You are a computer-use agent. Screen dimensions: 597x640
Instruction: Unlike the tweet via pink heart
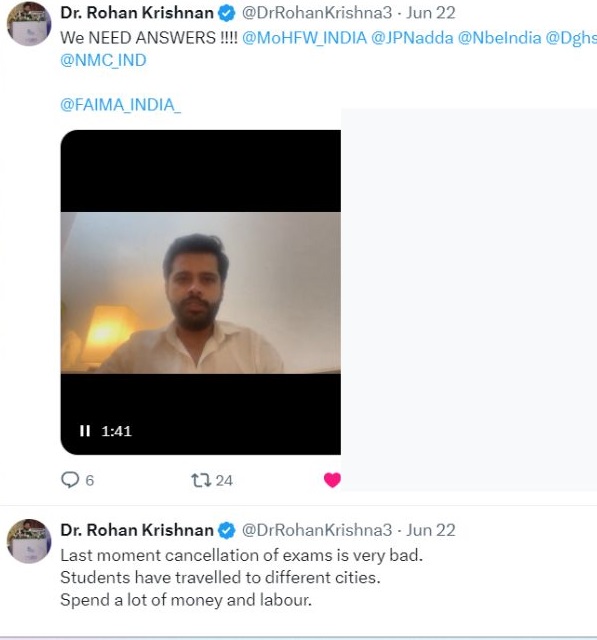pyautogui.click(x=332, y=480)
